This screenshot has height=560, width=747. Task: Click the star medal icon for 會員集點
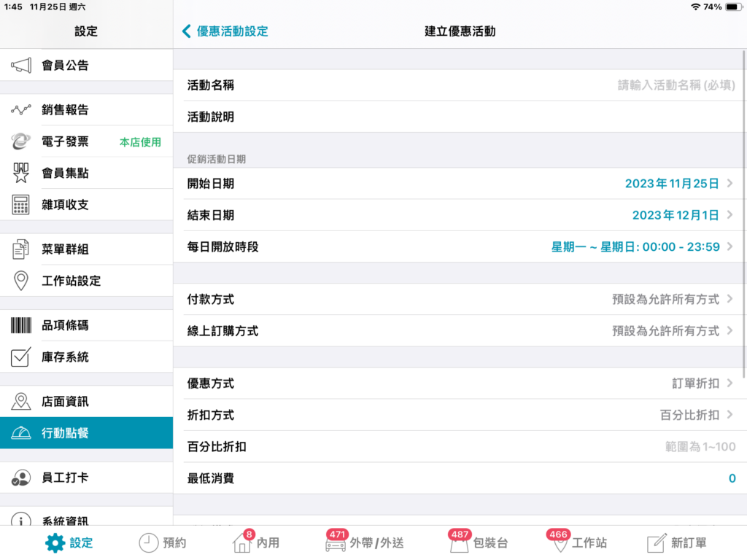point(21,173)
